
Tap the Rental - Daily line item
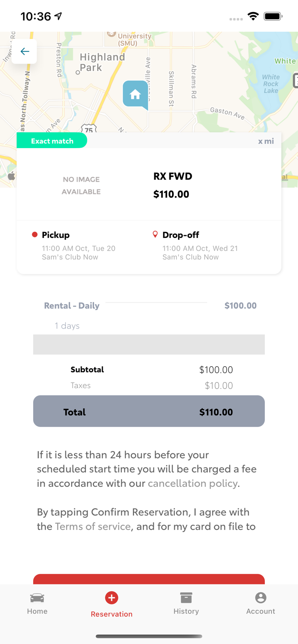(71, 306)
